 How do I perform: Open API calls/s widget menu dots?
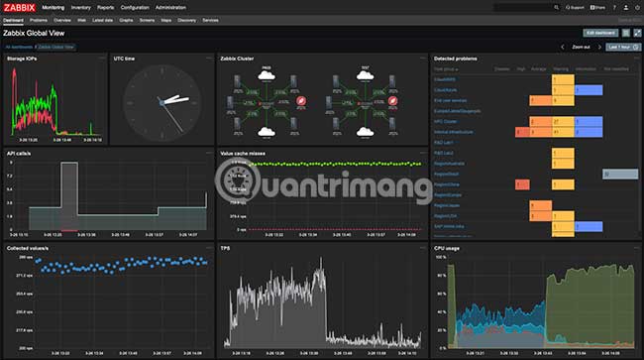[209, 153]
